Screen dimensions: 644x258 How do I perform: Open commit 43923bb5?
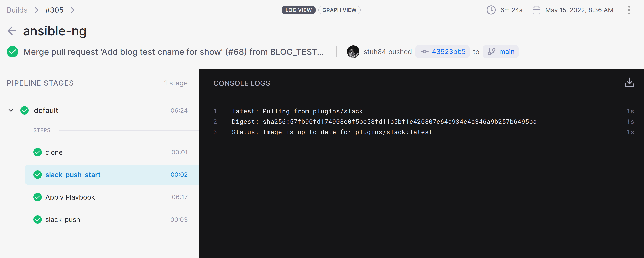click(x=448, y=52)
